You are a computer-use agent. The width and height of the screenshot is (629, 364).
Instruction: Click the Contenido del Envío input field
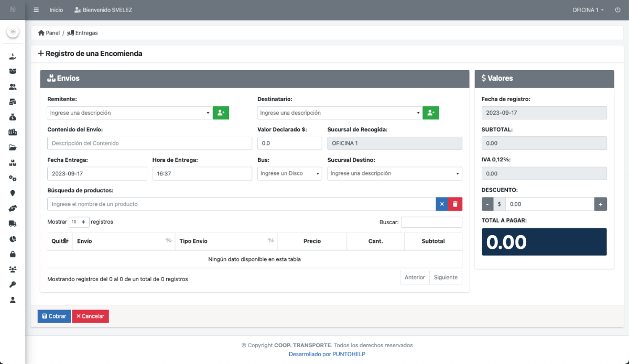[149, 144]
